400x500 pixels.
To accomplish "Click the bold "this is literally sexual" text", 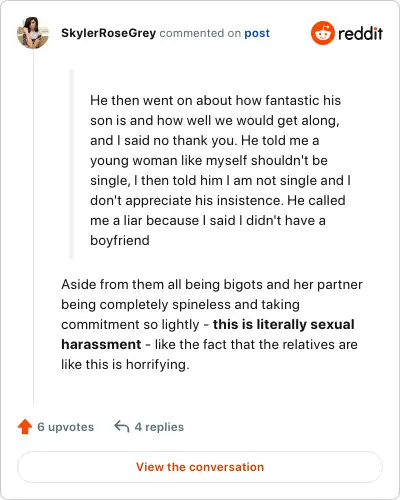I will 284,324.
